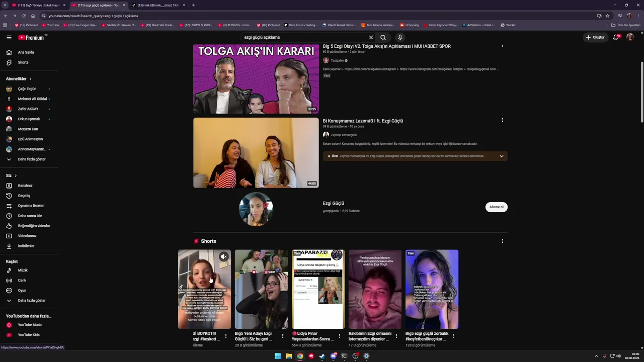
Task: Open the YouTube guide hamburger menu
Action: 9,37
